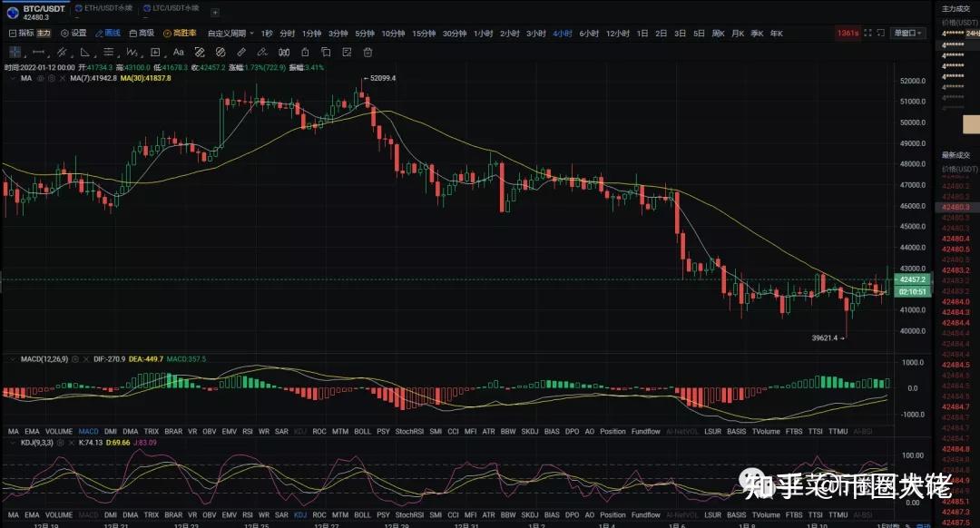Toggle the 画线 drawing tools button
The width and height of the screenshot is (980, 528).
click(107, 34)
